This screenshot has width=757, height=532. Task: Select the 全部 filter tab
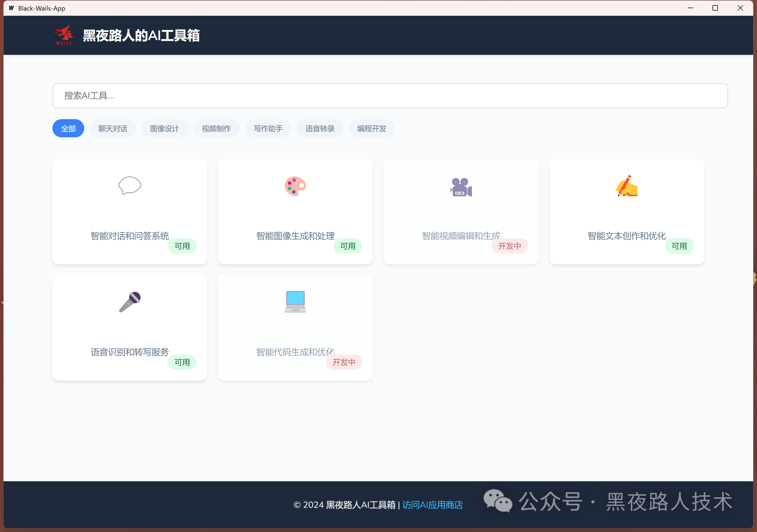(x=68, y=128)
